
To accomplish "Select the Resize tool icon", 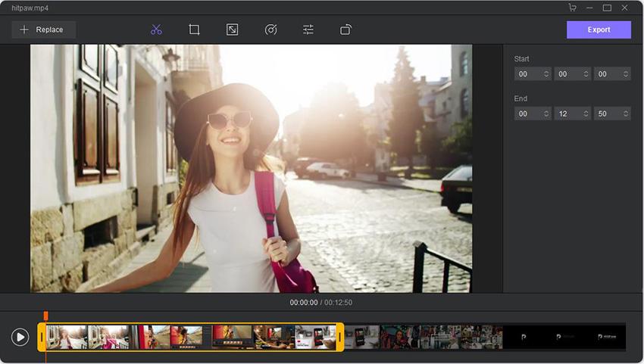I will point(232,30).
